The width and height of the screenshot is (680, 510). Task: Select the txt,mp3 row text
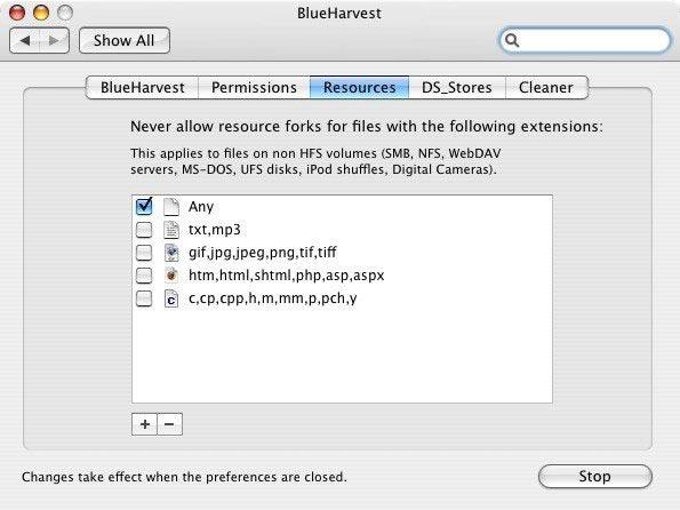pyautogui.click(x=214, y=229)
